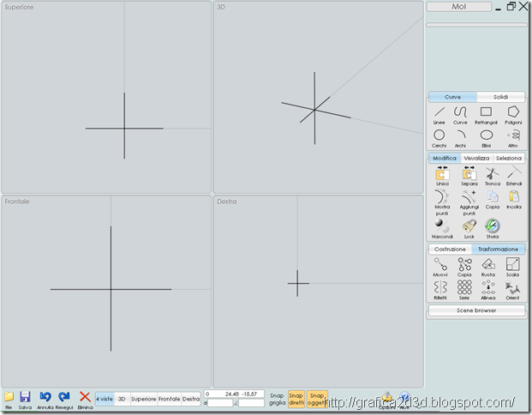Activate the Tronca trim scissors tool

[x=493, y=177]
